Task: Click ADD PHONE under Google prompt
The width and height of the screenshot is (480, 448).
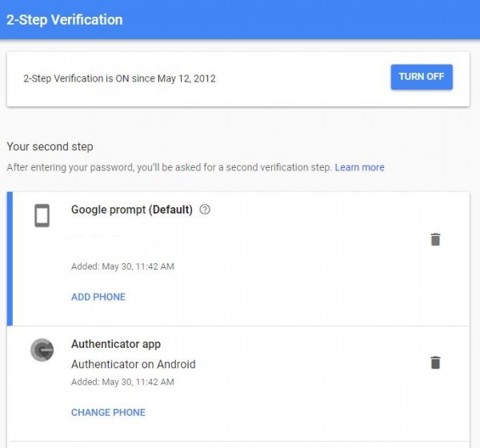Action: pyautogui.click(x=98, y=297)
